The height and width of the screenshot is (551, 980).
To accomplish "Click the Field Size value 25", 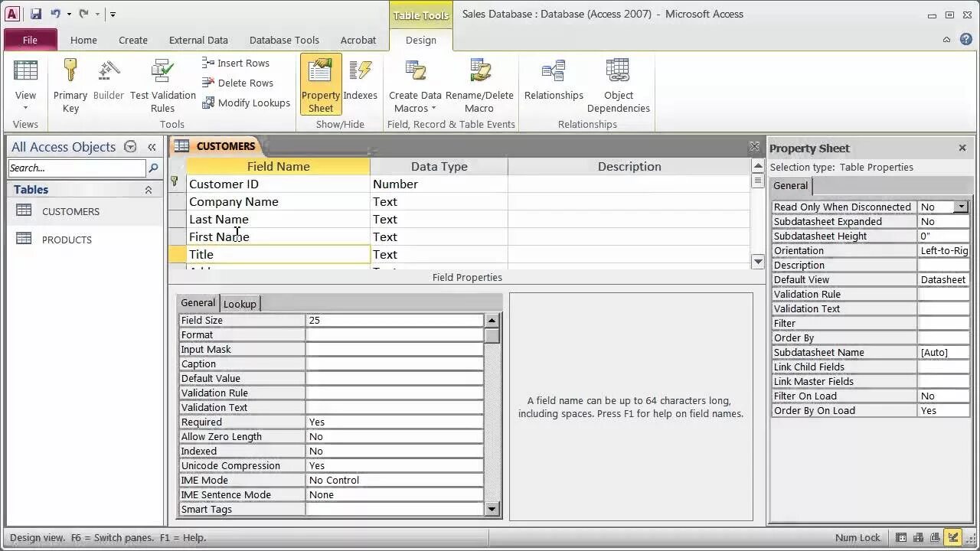I will (x=394, y=320).
